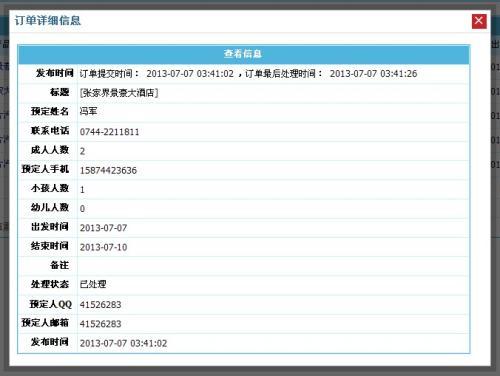The image size is (500, 376).
Task: Click the 预定人邮箱 label
Action: coord(45,322)
